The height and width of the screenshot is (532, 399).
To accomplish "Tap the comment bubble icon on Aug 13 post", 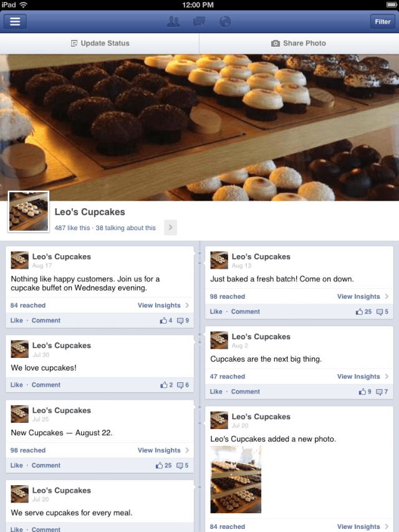I will point(380,311).
